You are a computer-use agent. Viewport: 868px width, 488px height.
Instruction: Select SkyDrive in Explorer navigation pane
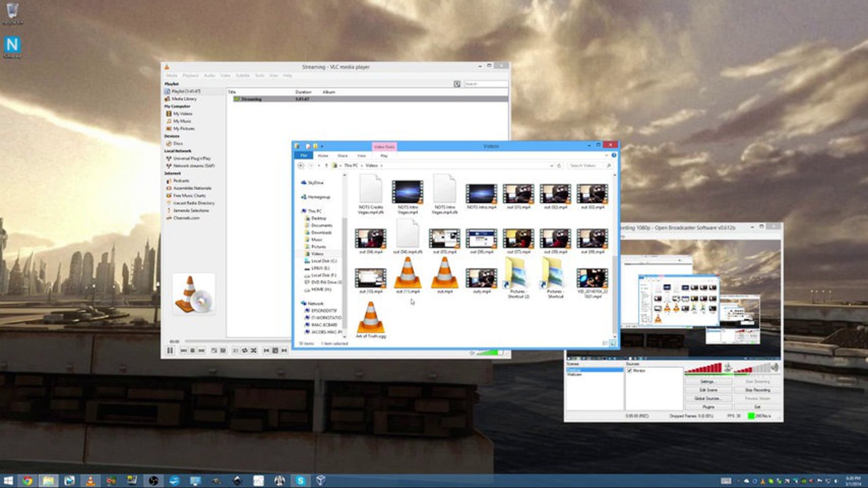[x=312, y=183]
